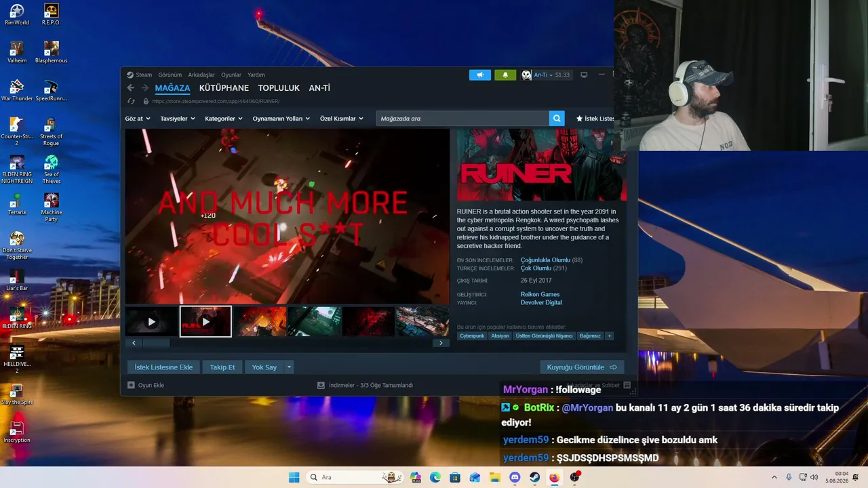This screenshot has width=868, height=488.
Task: Open the Kategoriler dropdown
Action: pos(224,119)
